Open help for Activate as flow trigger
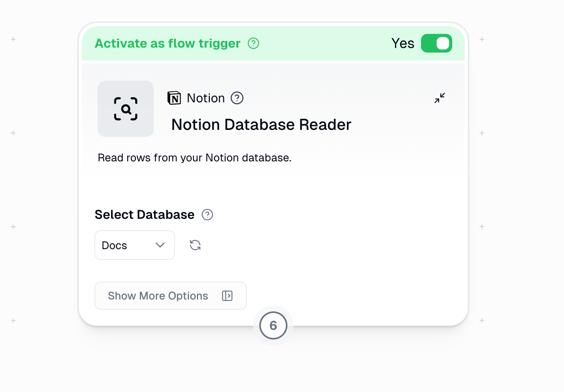The height and width of the screenshot is (392, 564). pos(253,43)
